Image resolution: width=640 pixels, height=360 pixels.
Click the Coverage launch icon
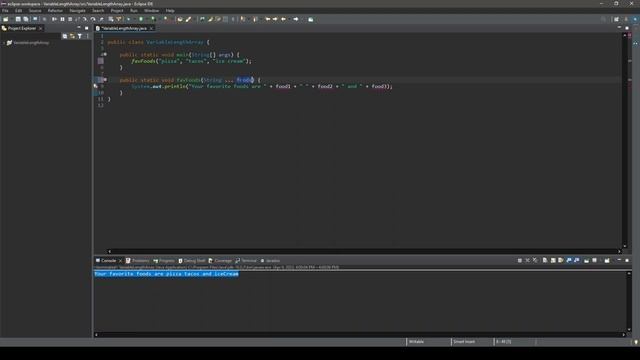(153, 19)
